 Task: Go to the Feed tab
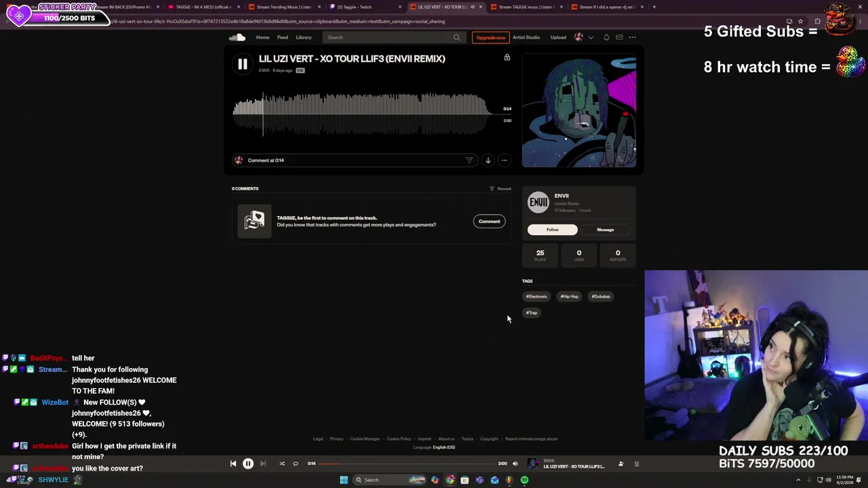(282, 37)
